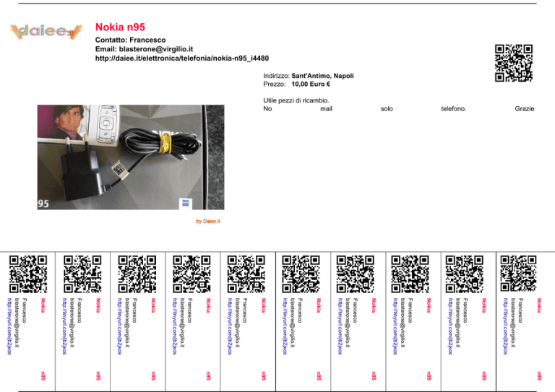Click the "Sant'Antimo, Napoli" address text
Viewport: 555px width, 392px height.
coord(322,75)
